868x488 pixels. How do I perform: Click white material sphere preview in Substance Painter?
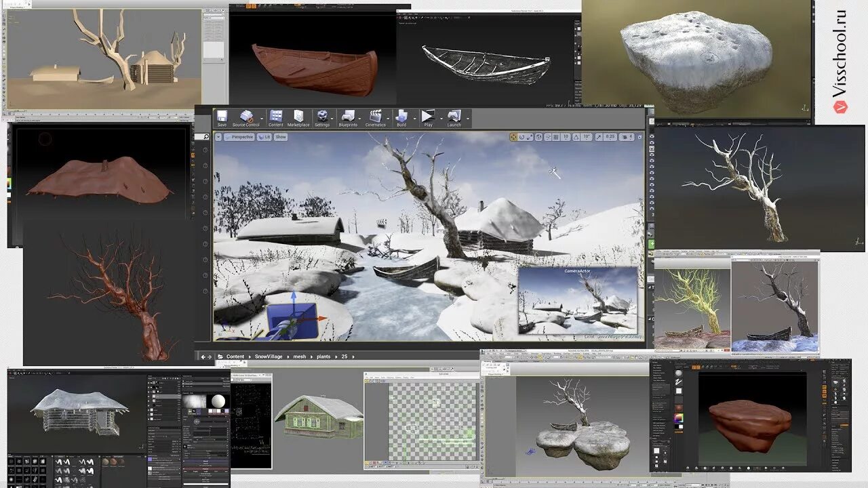(218, 402)
